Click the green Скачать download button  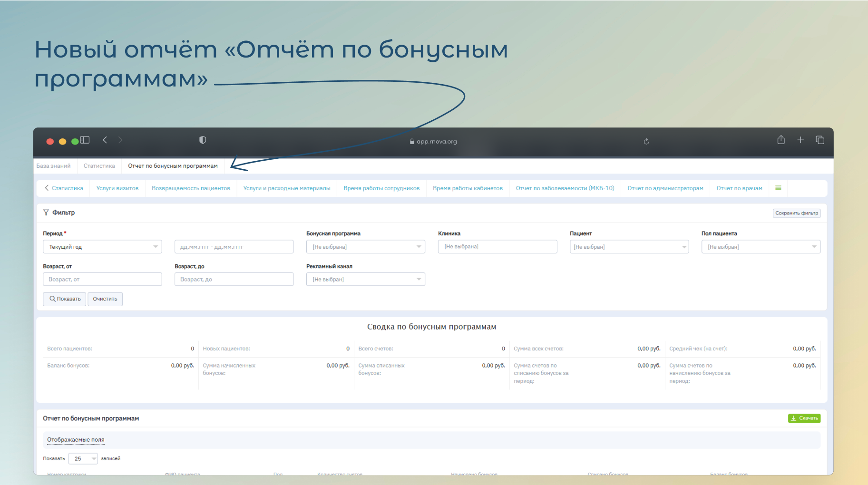[804, 418]
